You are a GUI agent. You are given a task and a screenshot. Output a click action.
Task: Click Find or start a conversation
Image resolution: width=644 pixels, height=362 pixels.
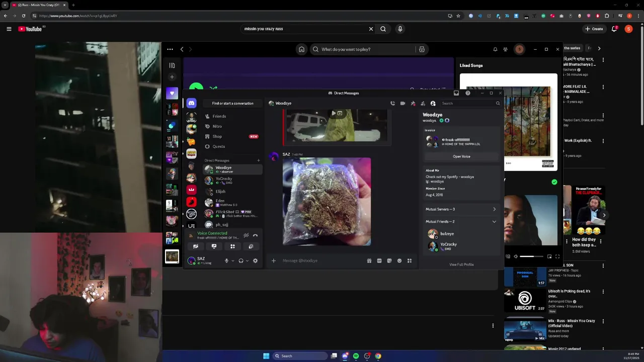pos(232,103)
